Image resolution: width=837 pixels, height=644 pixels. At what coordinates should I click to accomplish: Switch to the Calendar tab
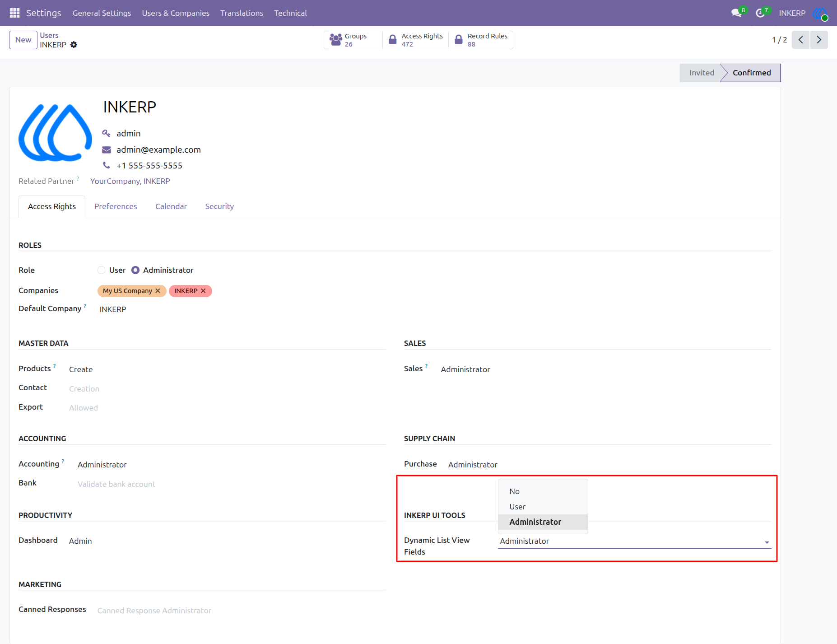click(x=171, y=206)
